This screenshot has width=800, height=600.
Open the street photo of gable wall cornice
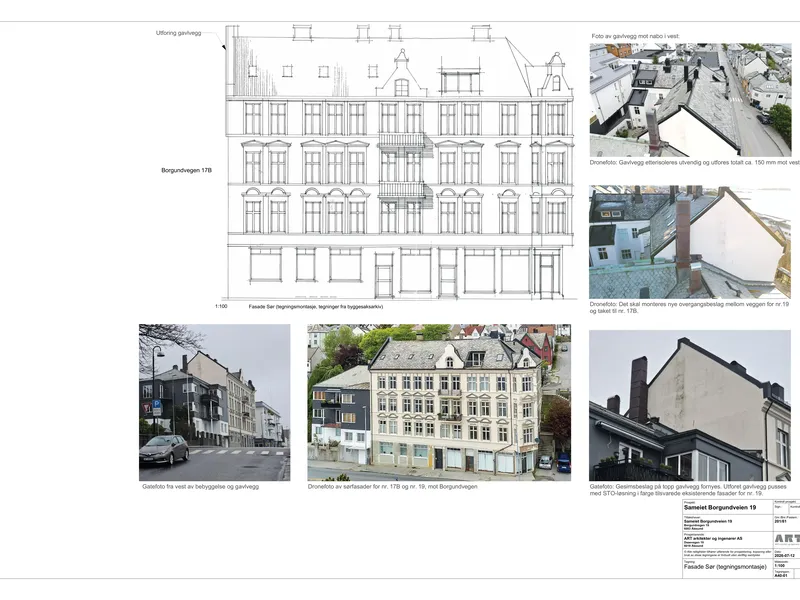coord(690,406)
